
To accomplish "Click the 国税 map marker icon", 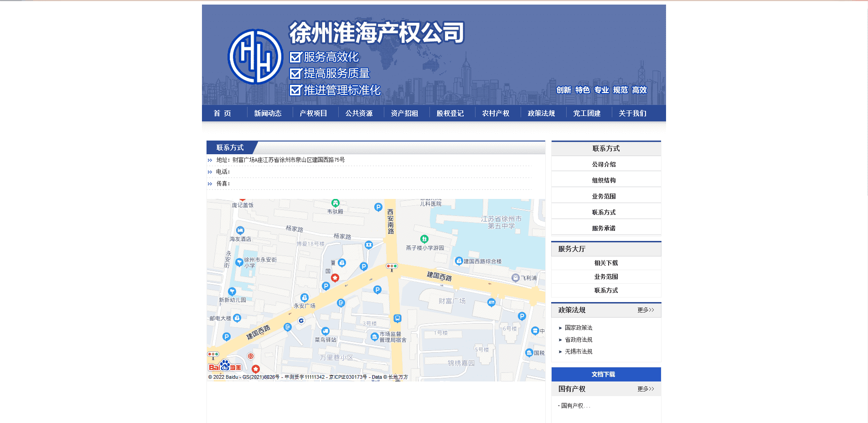I will (529, 353).
